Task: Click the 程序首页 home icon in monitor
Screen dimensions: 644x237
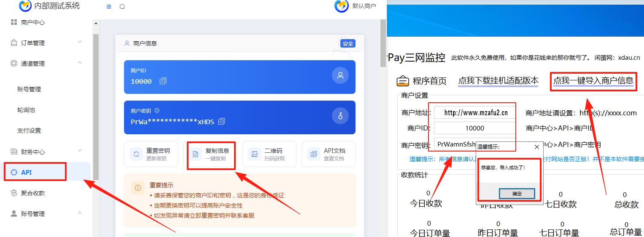Action: (403, 80)
